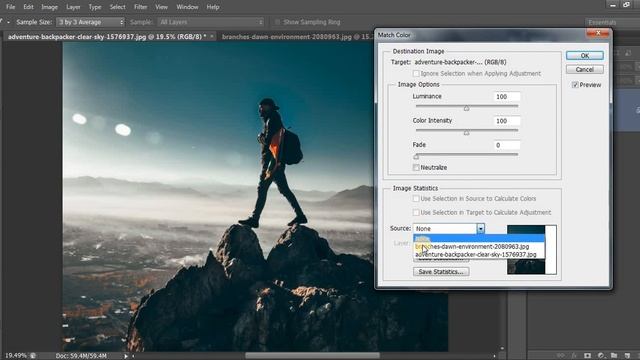This screenshot has height=360, width=640.
Task: Click the Color Intensity value field
Action: (507, 121)
